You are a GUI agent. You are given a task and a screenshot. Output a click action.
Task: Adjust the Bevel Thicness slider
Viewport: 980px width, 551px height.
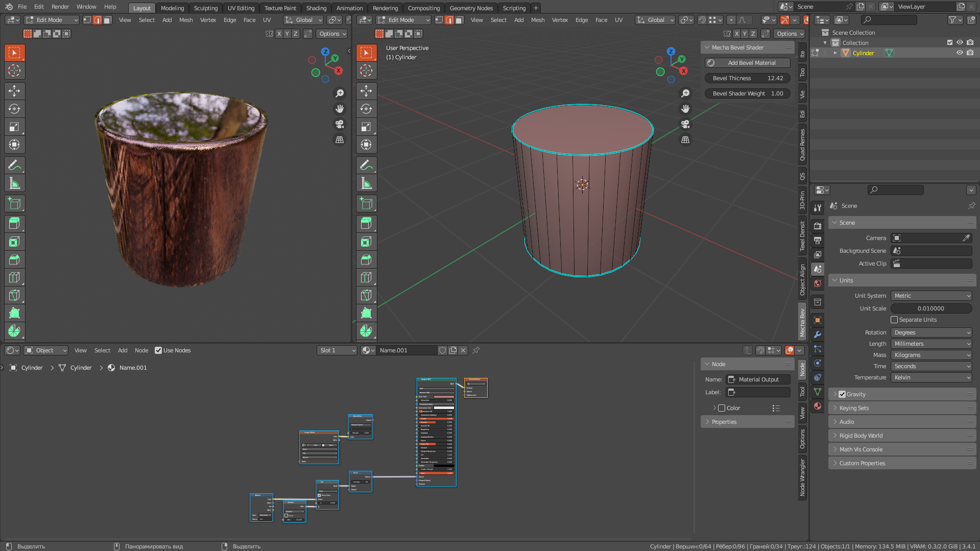coord(747,78)
